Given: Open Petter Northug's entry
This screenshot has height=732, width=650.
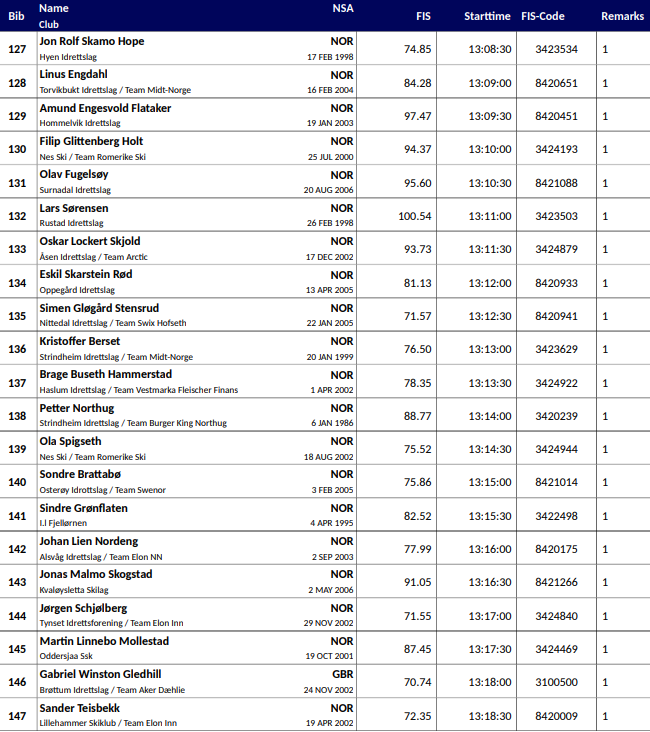Looking at the screenshot, I should coord(77,408).
